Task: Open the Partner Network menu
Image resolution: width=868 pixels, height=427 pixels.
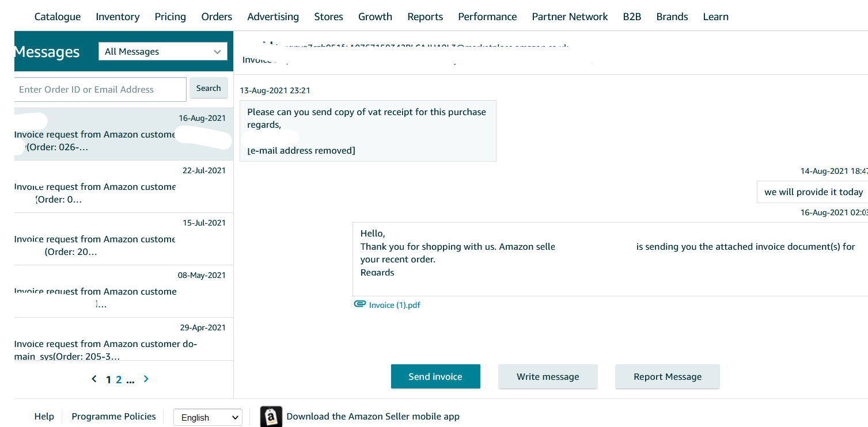Action: pyautogui.click(x=570, y=17)
